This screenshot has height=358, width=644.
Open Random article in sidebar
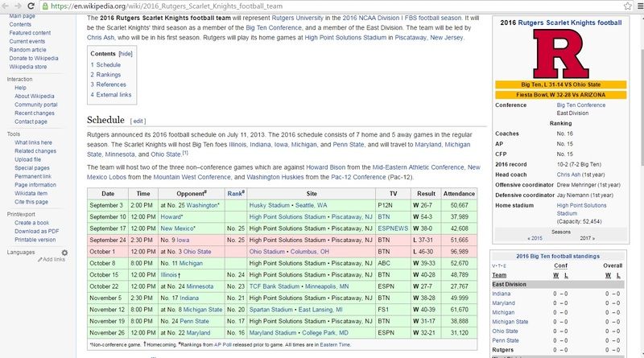coord(27,50)
